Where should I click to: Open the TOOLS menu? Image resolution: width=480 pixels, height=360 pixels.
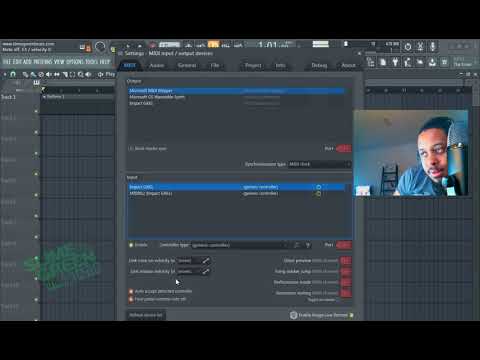pyautogui.click(x=91, y=62)
